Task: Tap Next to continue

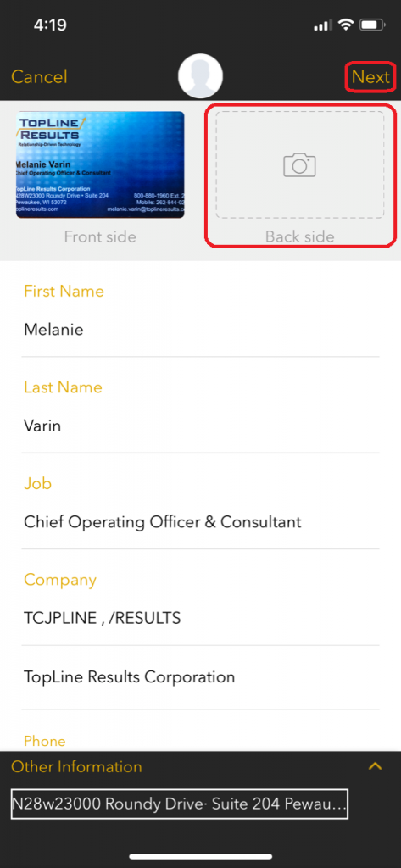Action: tap(370, 77)
